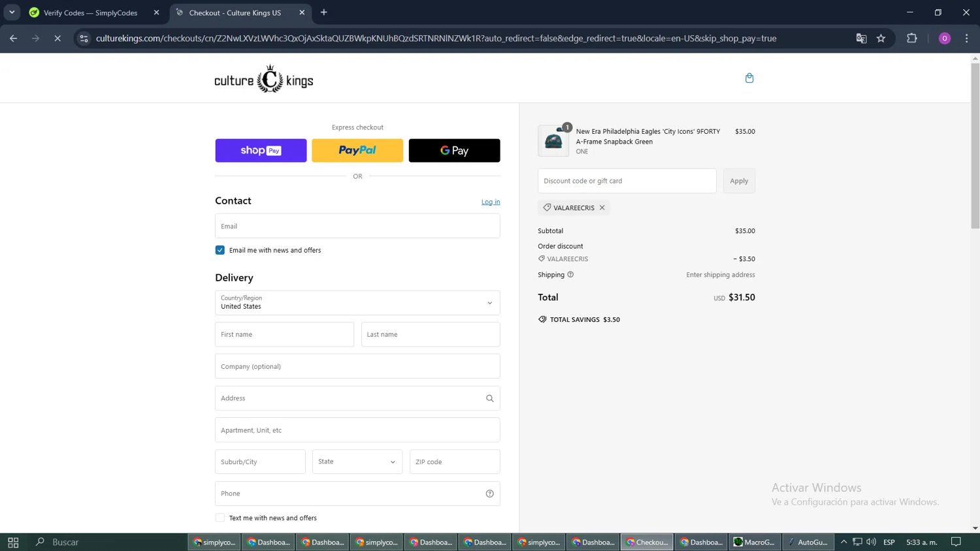Click the First name field

pos(284,334)
